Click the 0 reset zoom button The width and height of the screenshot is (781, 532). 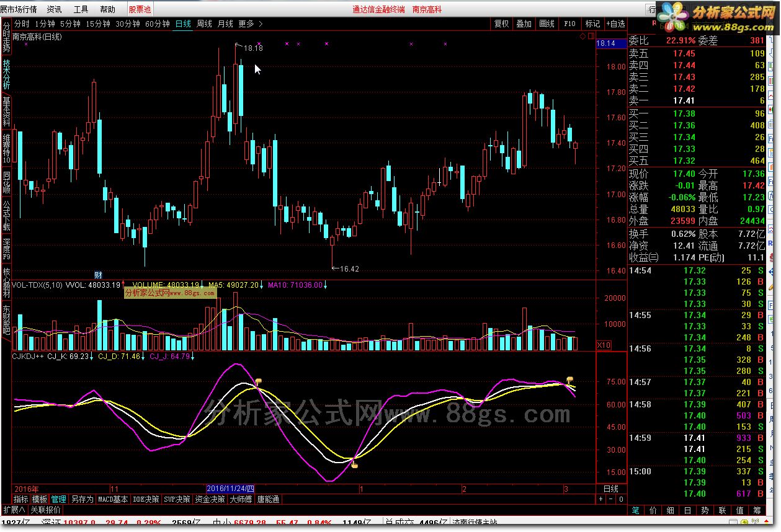point(620,499)
